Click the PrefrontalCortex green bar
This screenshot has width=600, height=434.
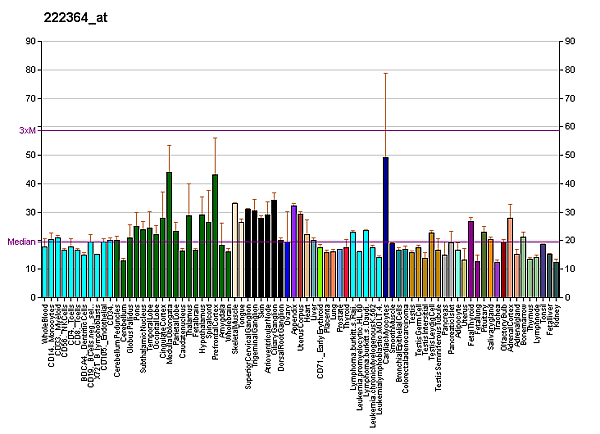point(215,235)
